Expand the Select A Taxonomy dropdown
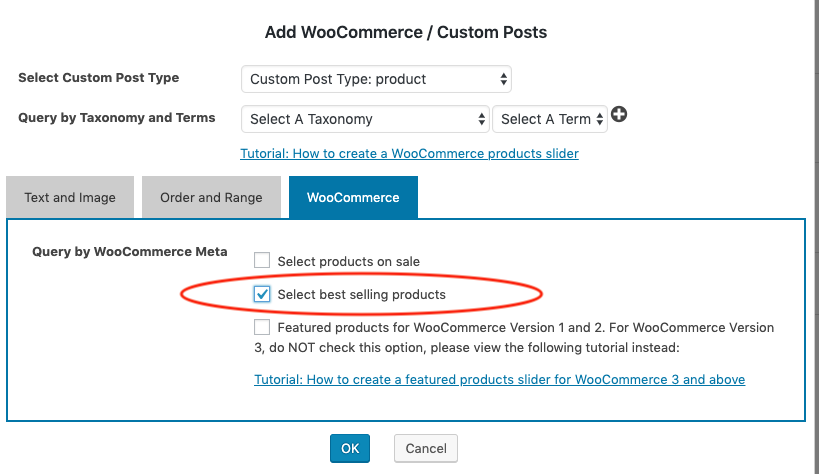This screenshot has width=819, height=474. tap(365, 119)
